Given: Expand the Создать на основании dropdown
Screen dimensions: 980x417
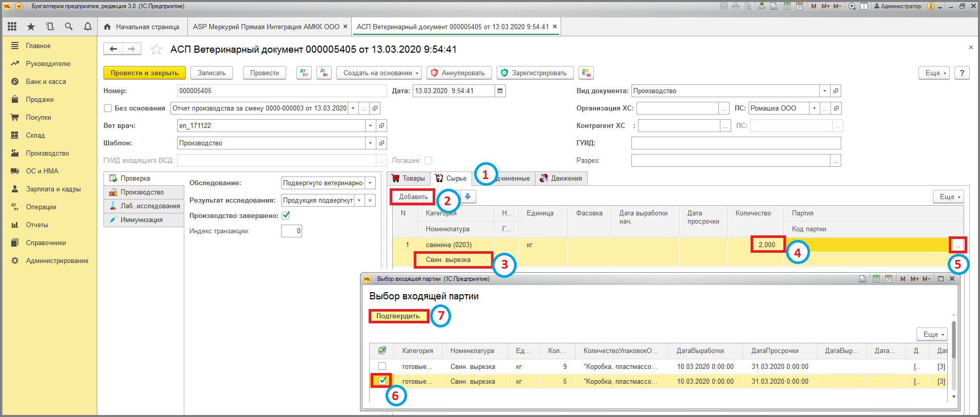Looking at the screenshot, I should pos(417,73).
